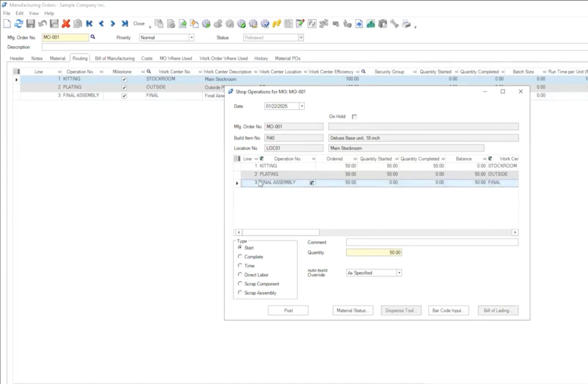The image size is (588, 384).
Task: Open the Date dropdown picker
Action: coord(302,106)
